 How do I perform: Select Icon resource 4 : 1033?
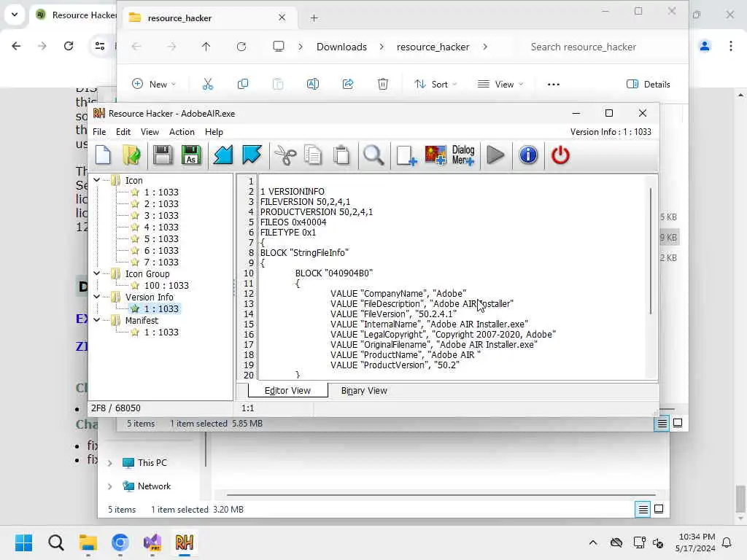pos(161,227)
